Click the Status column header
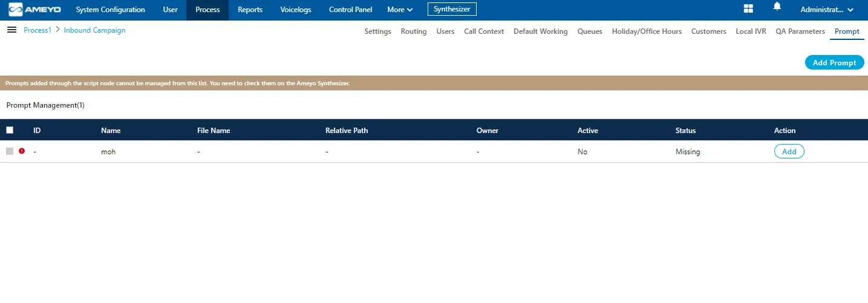868x303 pixels. point(686,130)
